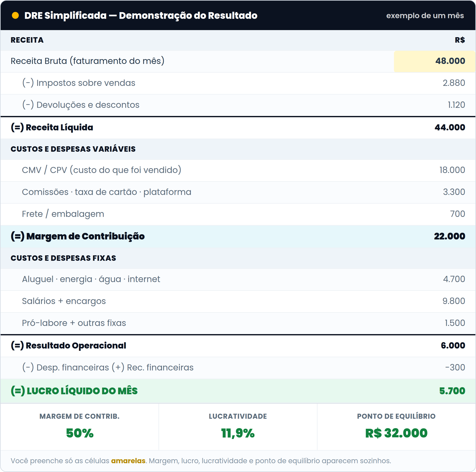476x472 pixels.
Task: Click the value 1.500
Action: 455,323
